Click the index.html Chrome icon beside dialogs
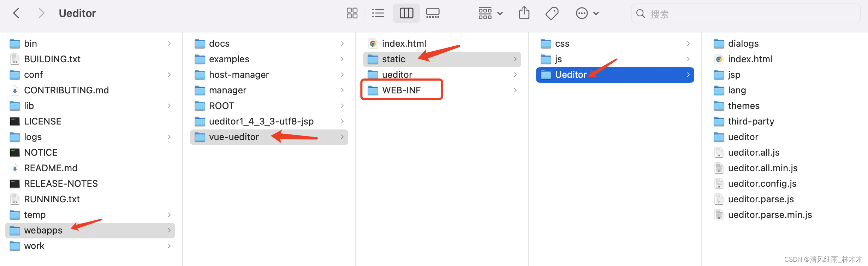868x266 pixels. (x=719, y=59)
